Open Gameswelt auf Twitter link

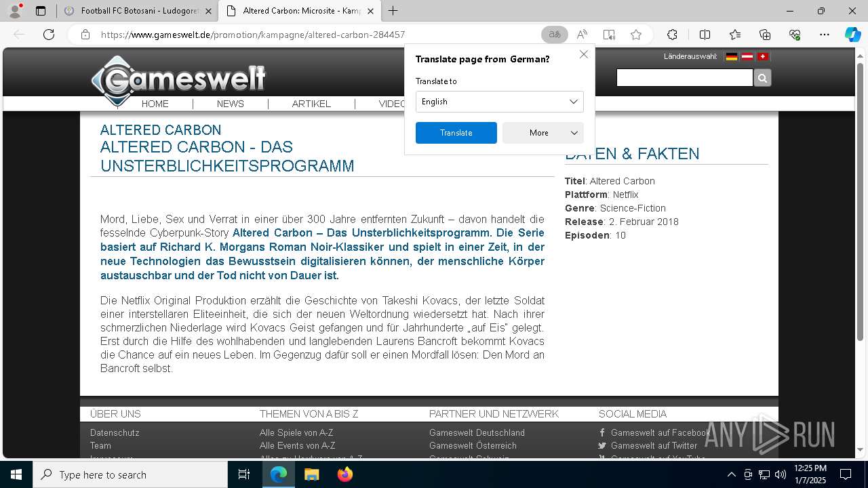654,445
